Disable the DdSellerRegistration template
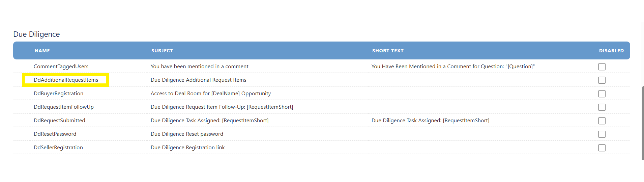The image size is (644, 182). coord(602,148)
